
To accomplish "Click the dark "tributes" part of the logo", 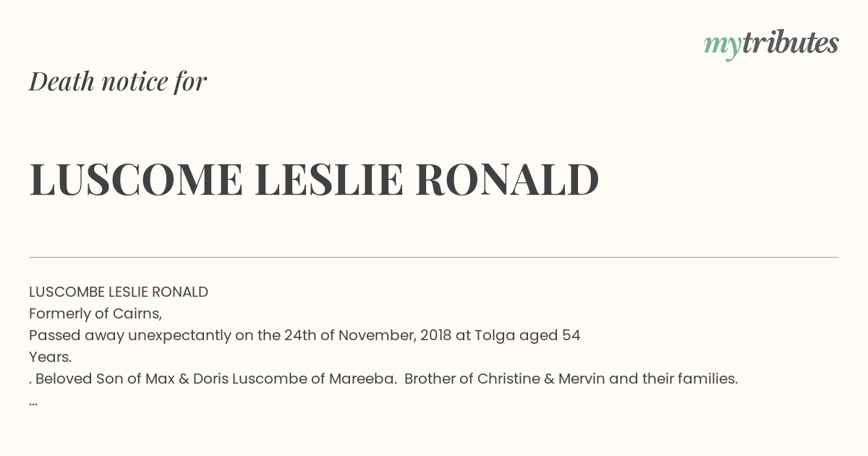I will click(x=790, y=43).
